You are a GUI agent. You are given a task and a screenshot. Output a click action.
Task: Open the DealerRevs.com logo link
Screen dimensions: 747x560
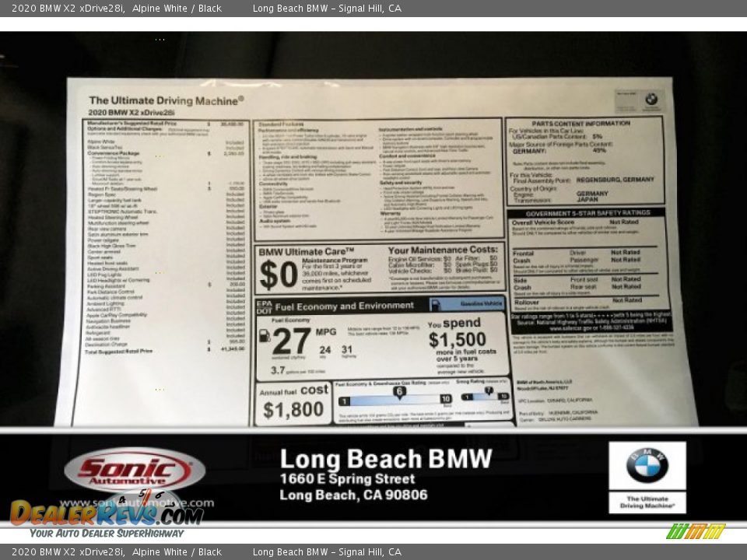point(107,514)
